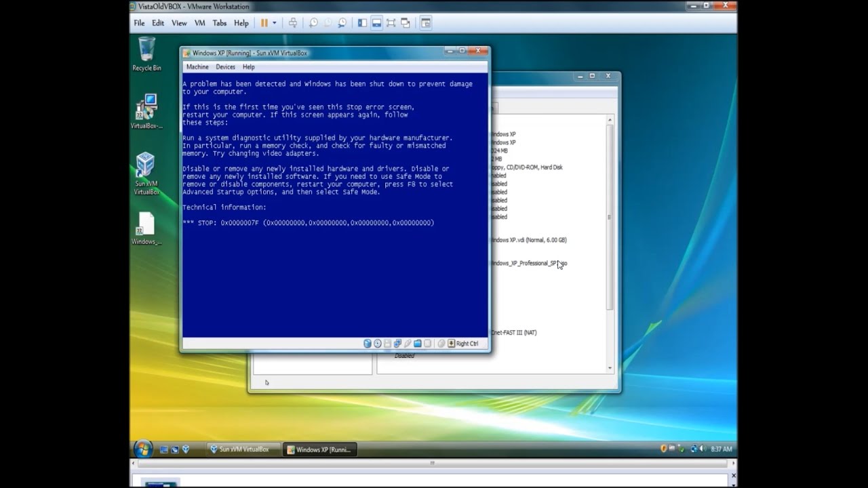Viewport: 868px width, 488px height.
Task: Click the keyboard capture arrow icon
Action: pos(452,344)
